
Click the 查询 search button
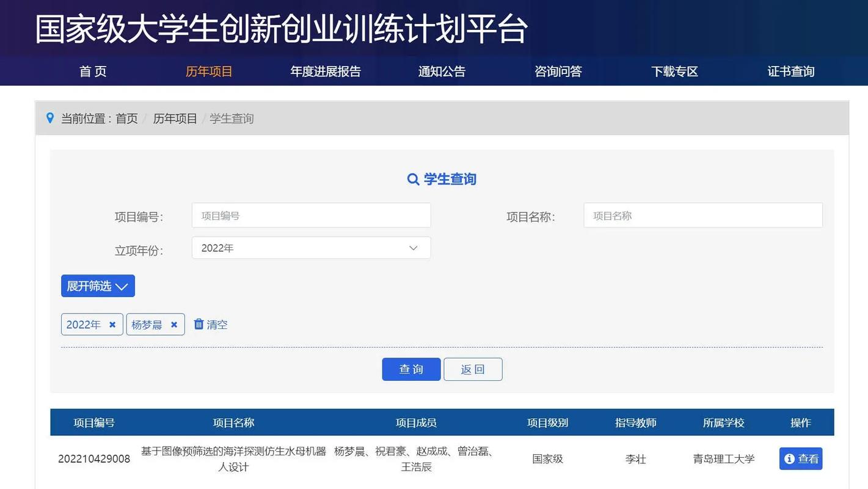pos(411,369)
